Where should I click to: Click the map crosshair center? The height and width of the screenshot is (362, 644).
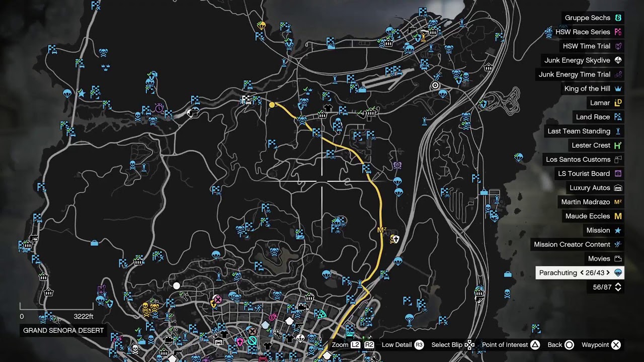point(322,181)
